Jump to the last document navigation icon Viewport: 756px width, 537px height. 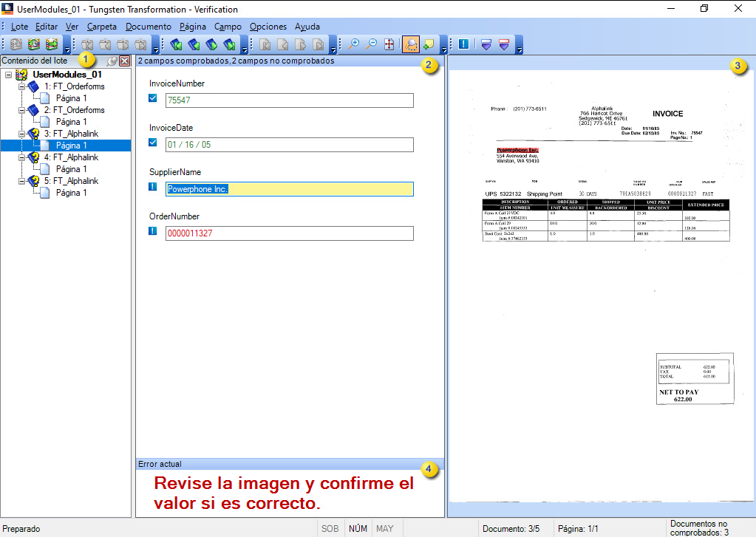(x=230, y=44)
